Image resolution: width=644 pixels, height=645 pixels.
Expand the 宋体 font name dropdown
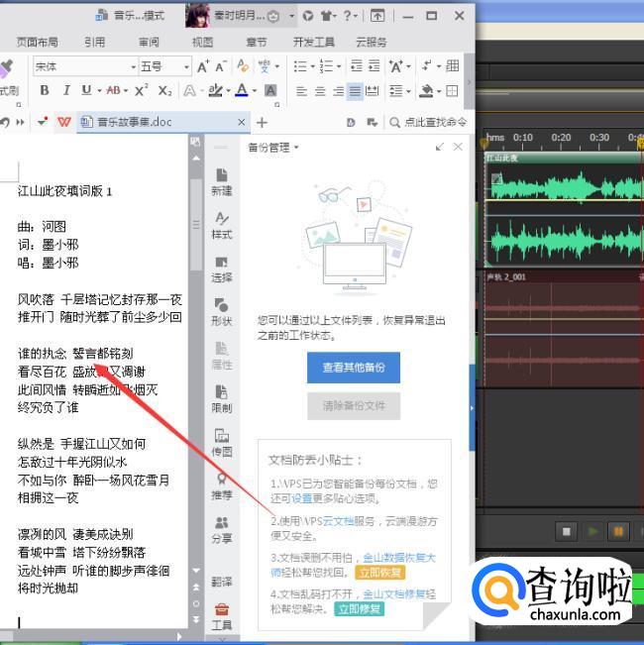[132, 66]
